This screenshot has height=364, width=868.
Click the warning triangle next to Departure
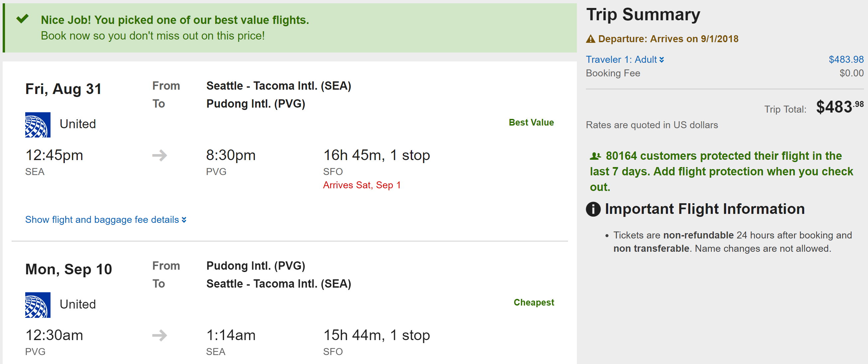click(x=591, y=39)
